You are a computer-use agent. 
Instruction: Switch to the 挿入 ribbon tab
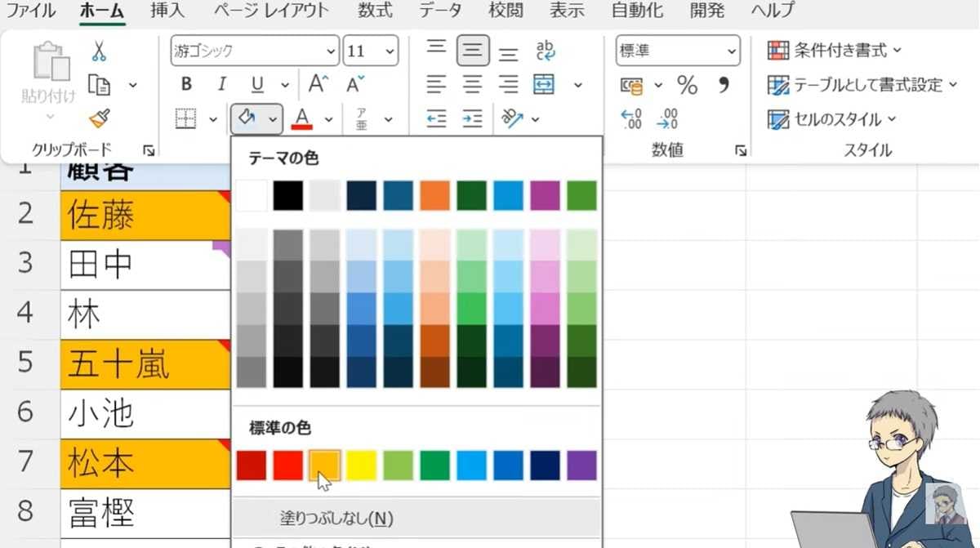point(167,11)
